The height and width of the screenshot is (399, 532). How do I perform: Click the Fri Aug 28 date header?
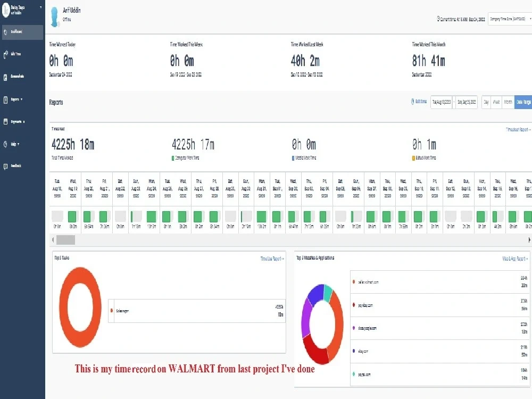[214, 189]
